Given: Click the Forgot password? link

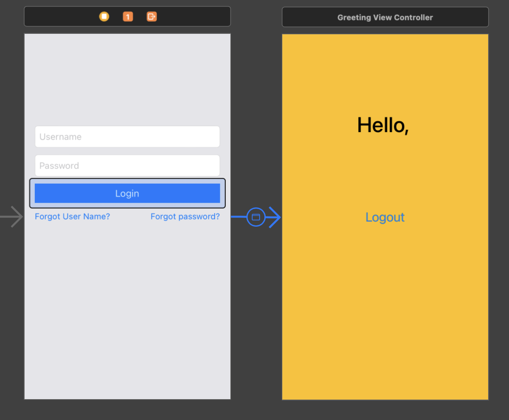Looking at the screenshot, I should coord(185,216).
